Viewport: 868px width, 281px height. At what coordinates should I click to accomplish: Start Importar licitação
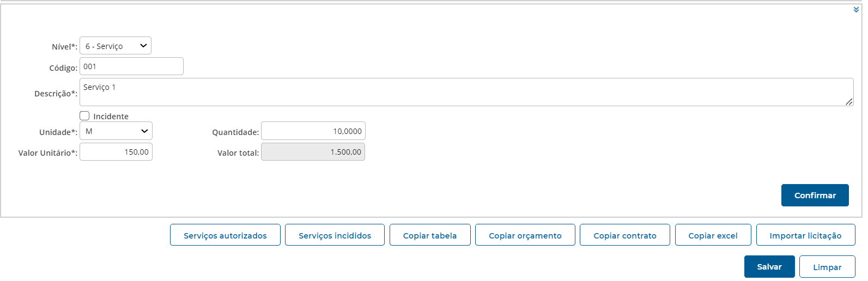805,235
